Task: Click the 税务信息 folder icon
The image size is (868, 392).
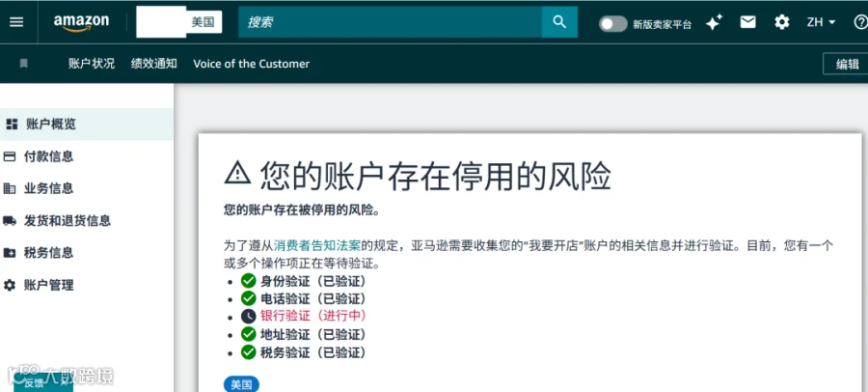Action: 10,253
